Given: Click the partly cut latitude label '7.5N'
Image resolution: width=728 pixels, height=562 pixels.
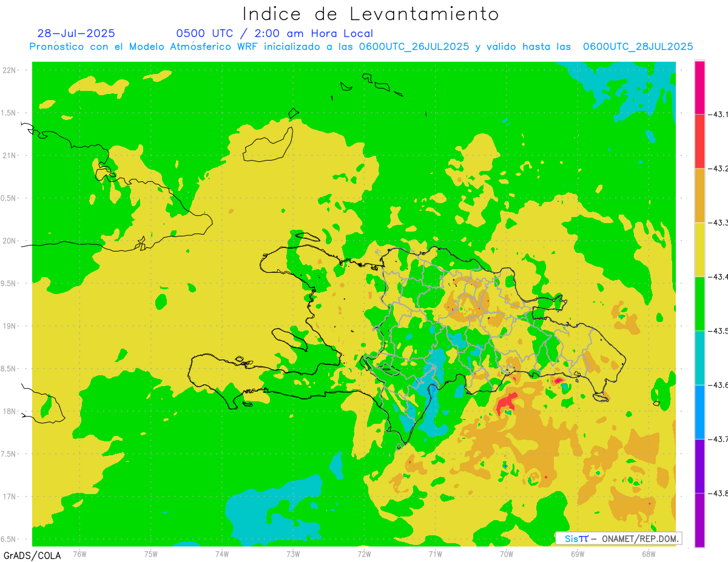Looking at the screenshot, I should pos(8,454).
